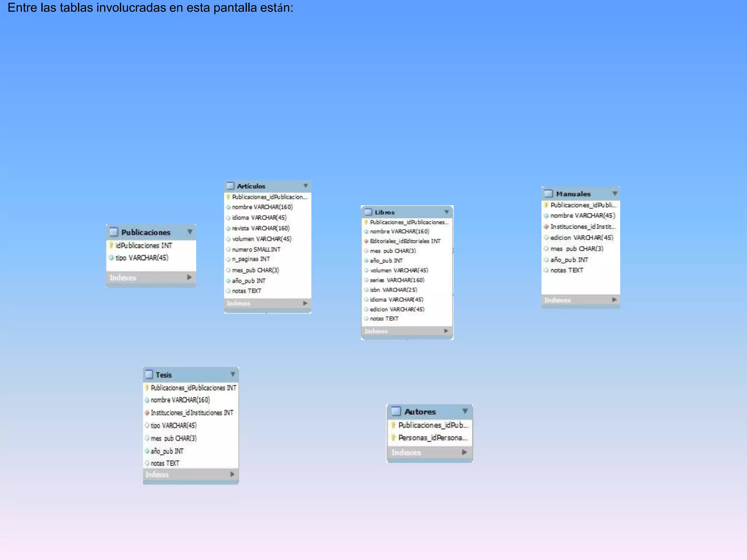
Task: Click the Manuales table header icon
Action: [549, 194]
